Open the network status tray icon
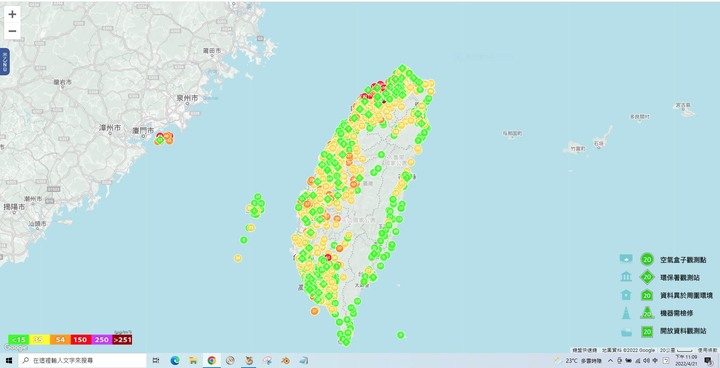The height and width of the screenshot is (368, 720). click(638, 361)
